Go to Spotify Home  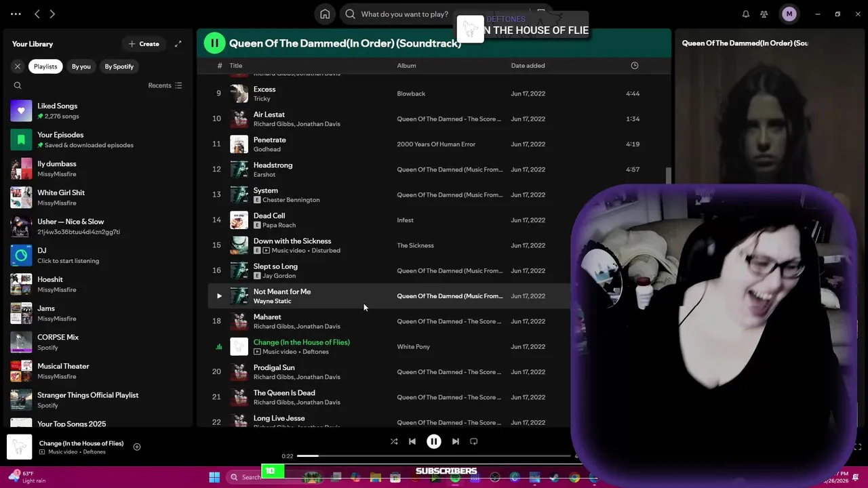pos(325,14)
